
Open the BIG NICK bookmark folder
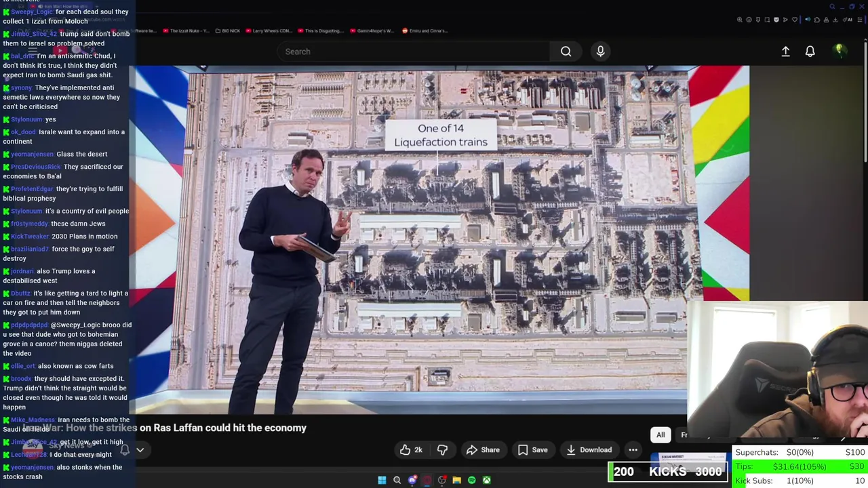(227, 30)
